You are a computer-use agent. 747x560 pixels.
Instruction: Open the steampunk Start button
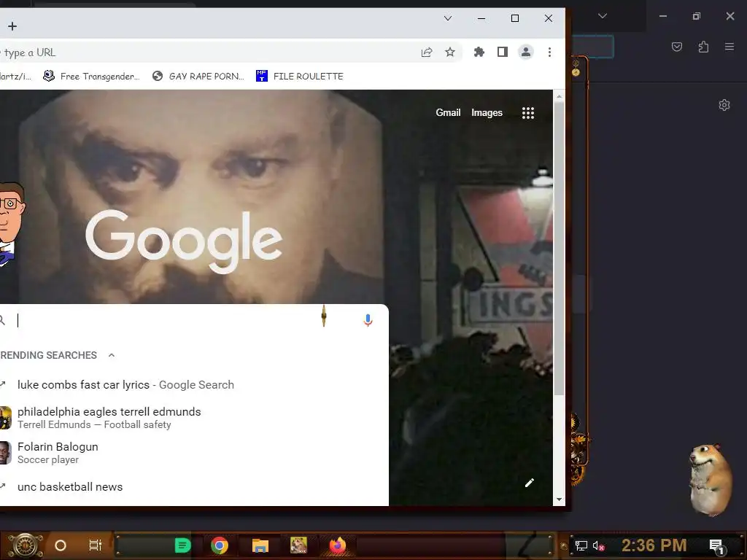click(x=25, y=545)
